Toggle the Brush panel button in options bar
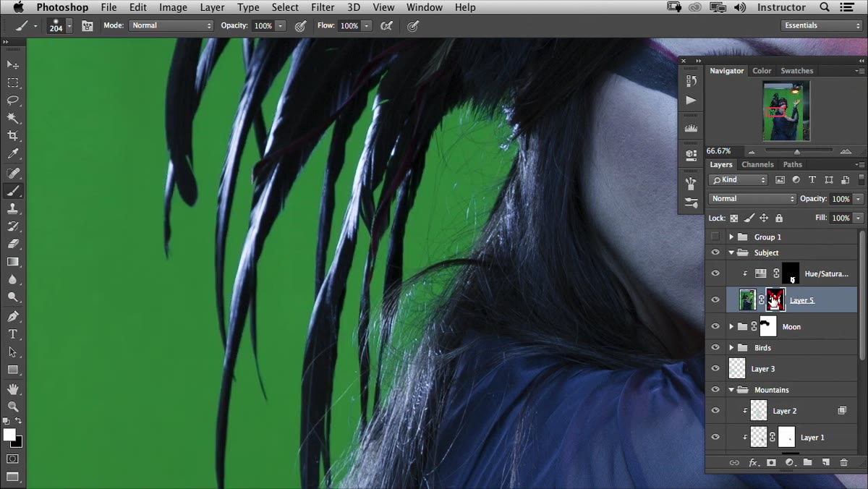Image resolution: width=868 pixels, height=489 pixels. coord(88,25)
